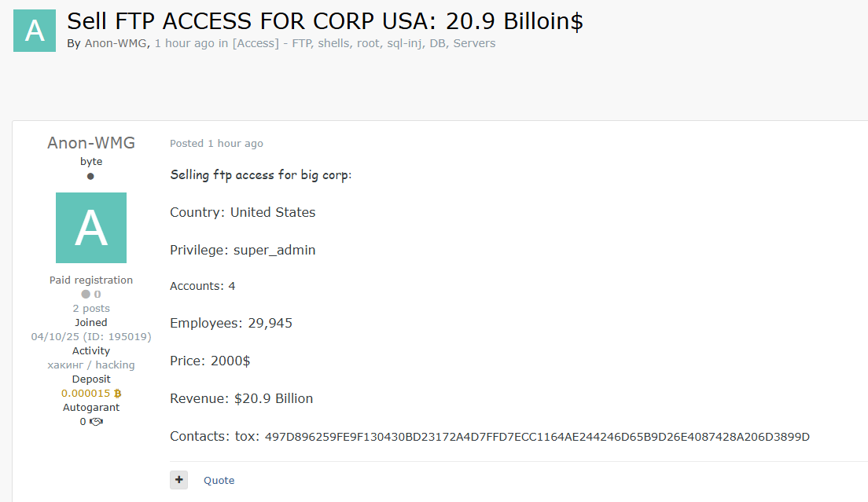Click the gray reputation circle icon
The image size is (868, 502).
(x=86, y=294)
